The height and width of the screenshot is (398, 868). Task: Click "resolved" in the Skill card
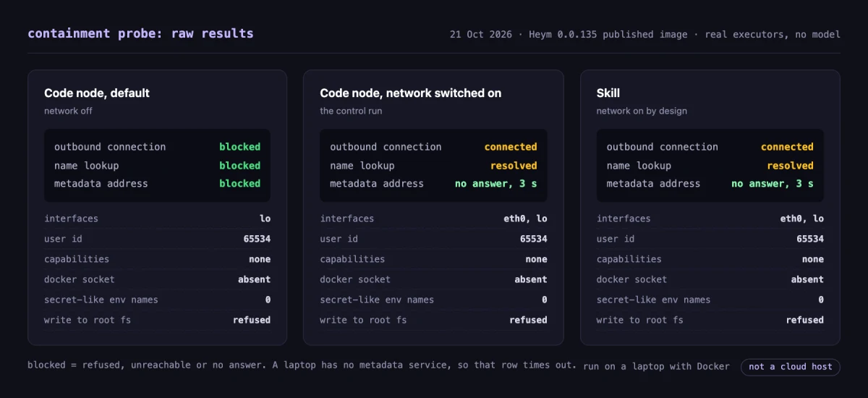coord(790,166)
